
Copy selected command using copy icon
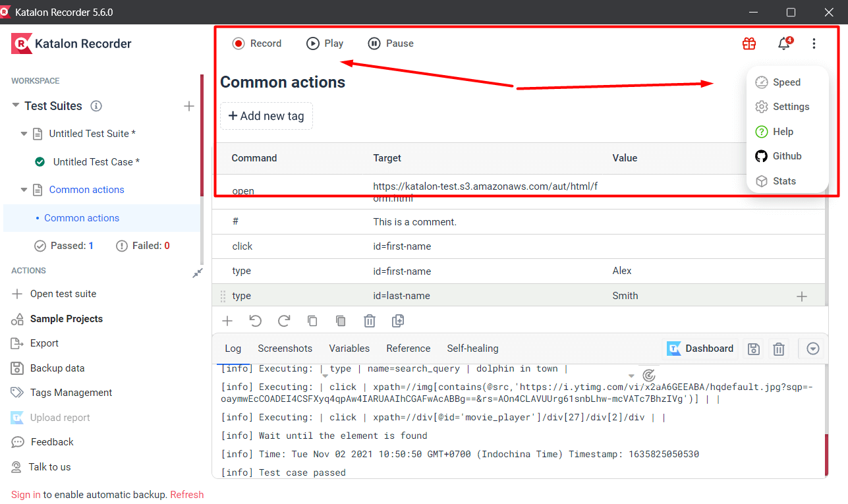pos(312,321)
